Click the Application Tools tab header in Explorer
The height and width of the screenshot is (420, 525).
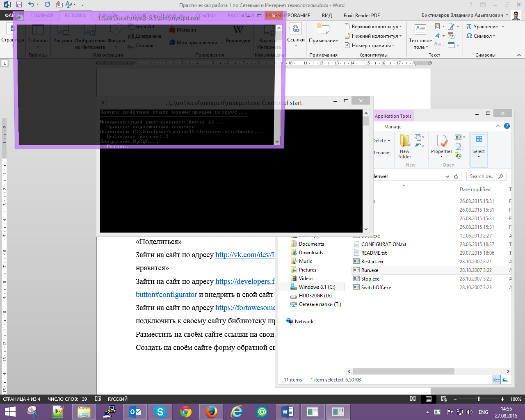[x=393, y=116]
